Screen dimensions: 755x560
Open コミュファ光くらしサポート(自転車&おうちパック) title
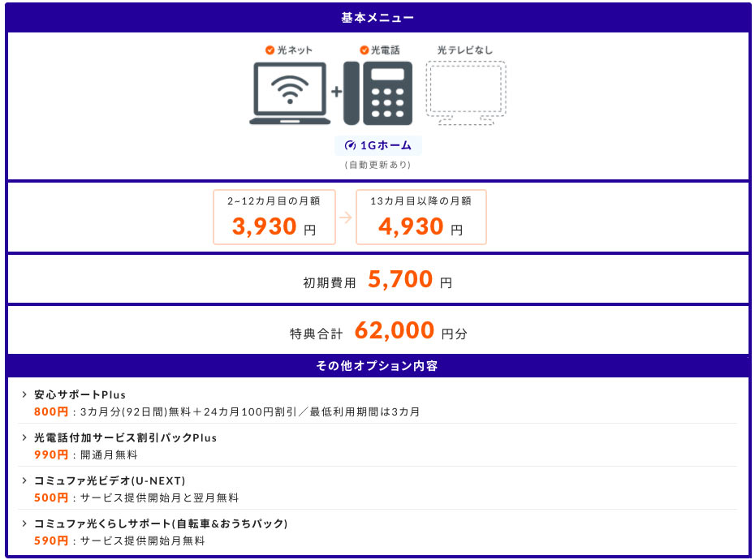(161, 523)
